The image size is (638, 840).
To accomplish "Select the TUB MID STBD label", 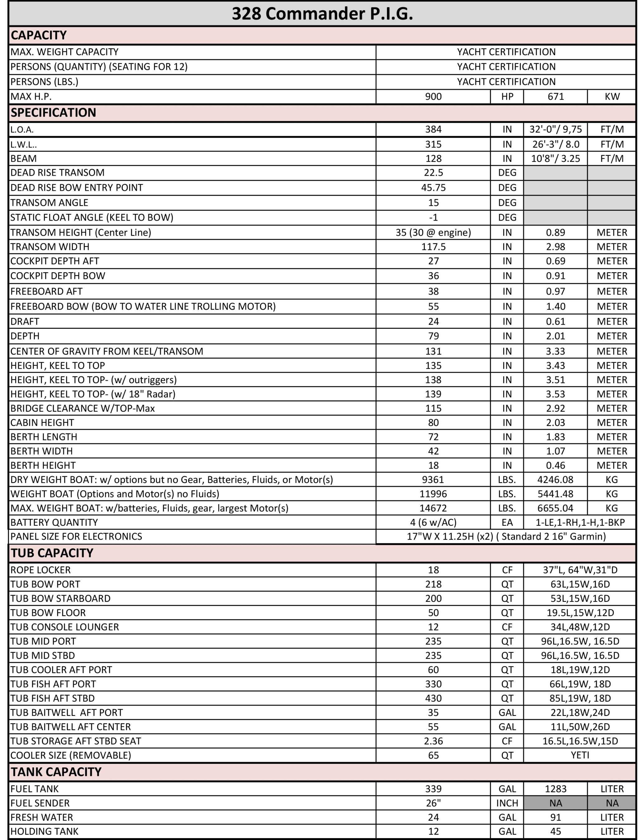I will [43, 656].
